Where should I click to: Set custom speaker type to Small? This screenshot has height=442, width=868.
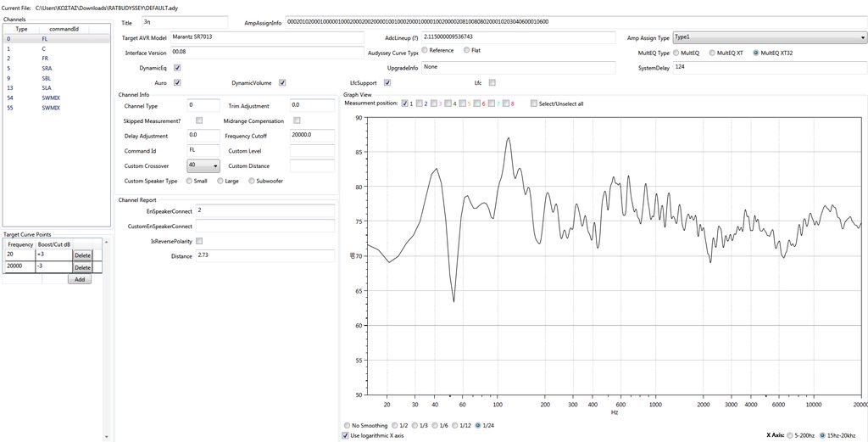click(x=189, y=181)
